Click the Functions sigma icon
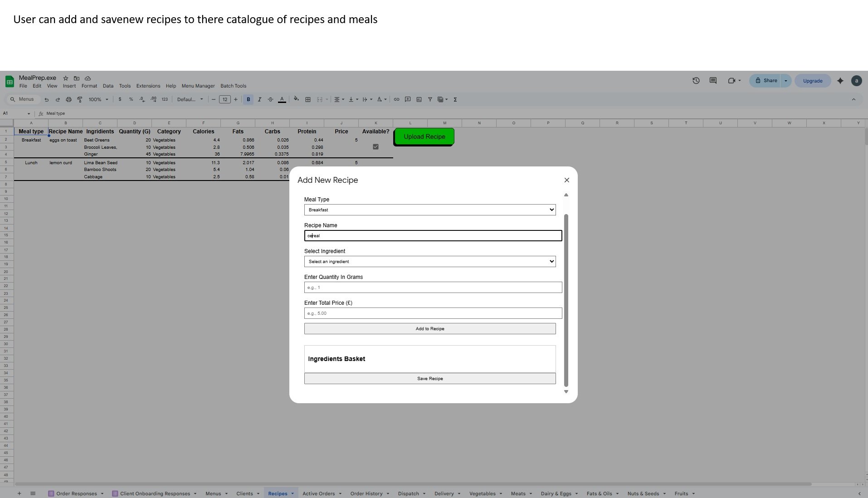Viewport: 868px width, 498px height. pyautogui.click(x=455, y=99)
